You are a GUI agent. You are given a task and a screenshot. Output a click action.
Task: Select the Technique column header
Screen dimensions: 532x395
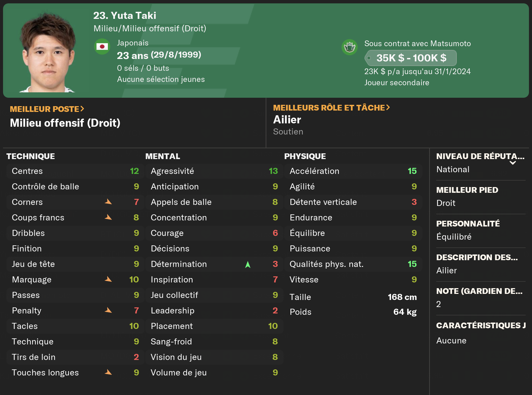coord(31,156)
